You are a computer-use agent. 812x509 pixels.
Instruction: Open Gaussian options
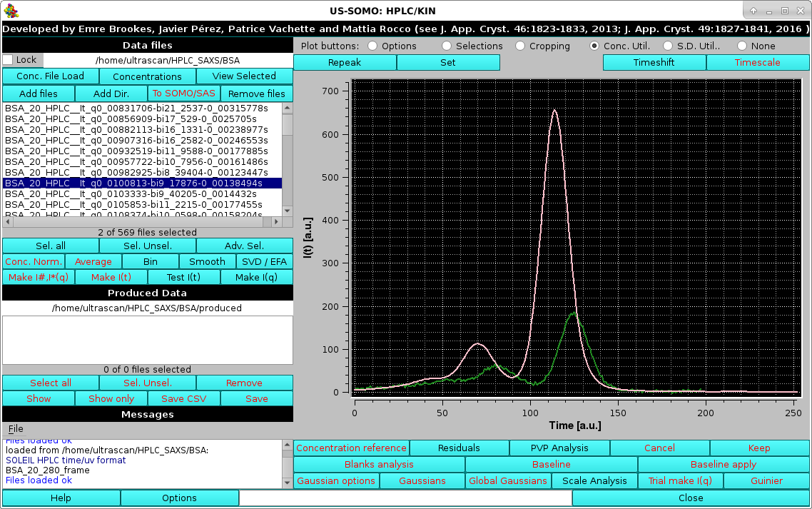click(x=336, y=480)
